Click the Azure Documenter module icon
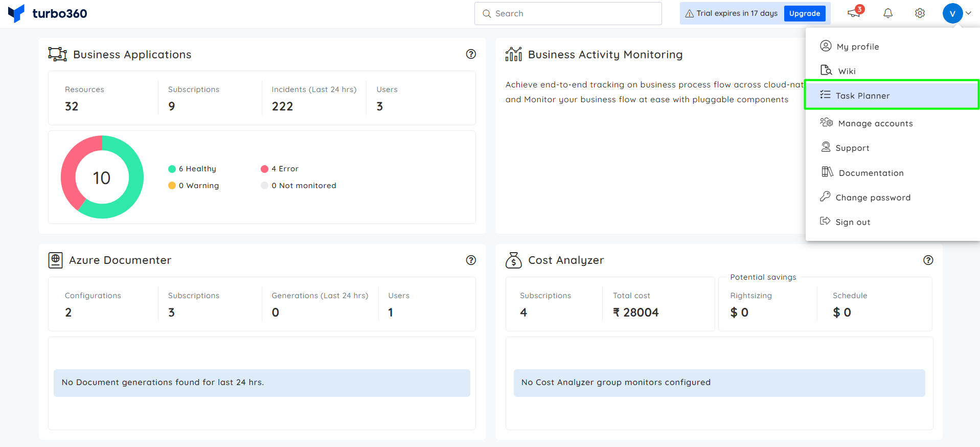Screen dimensions: 980x447 (55, 260)
